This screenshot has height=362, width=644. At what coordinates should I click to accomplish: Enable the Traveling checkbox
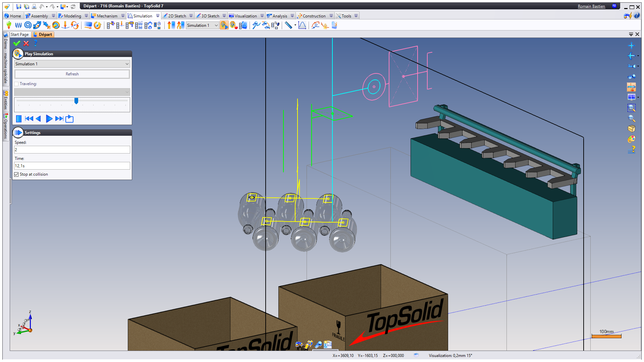16,84
